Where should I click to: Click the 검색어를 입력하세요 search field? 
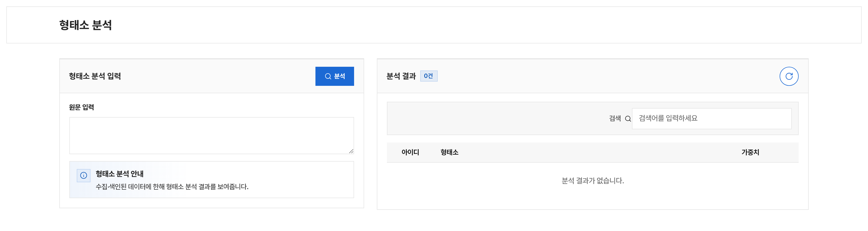[x=711, y=118]
